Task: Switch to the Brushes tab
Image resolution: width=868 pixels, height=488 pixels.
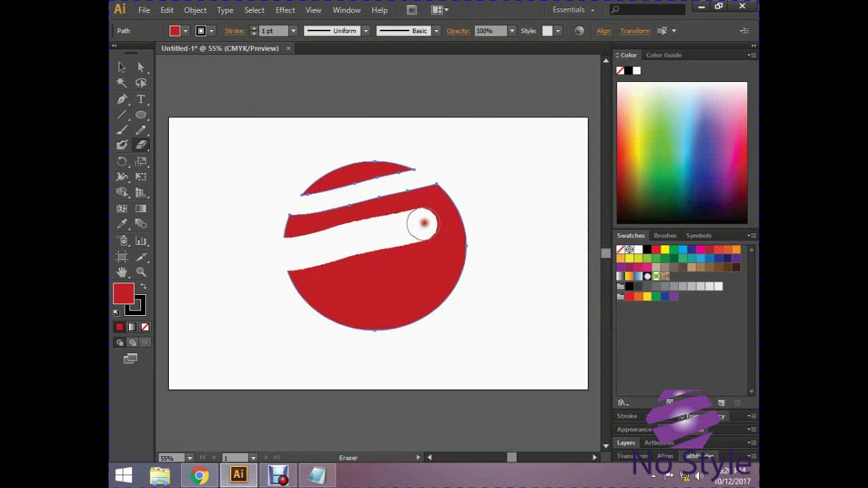Action: [x=665, y=235]
